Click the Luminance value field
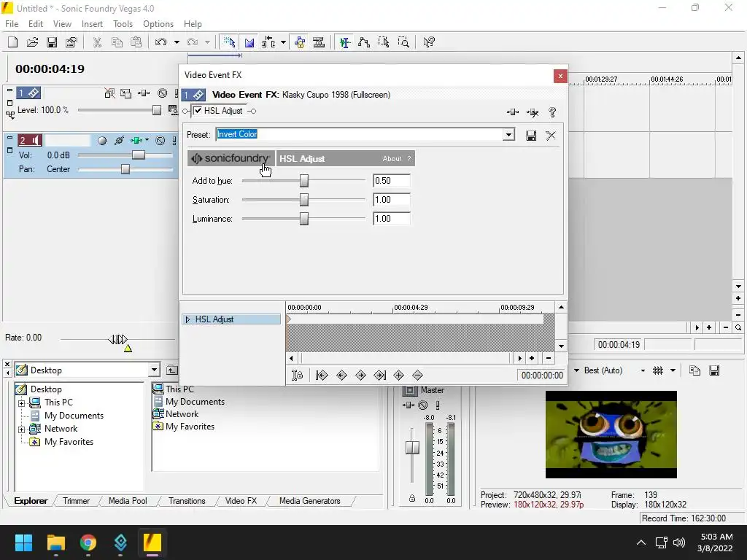Viewport: 747px width, 560px height. [x=392, y=219]
